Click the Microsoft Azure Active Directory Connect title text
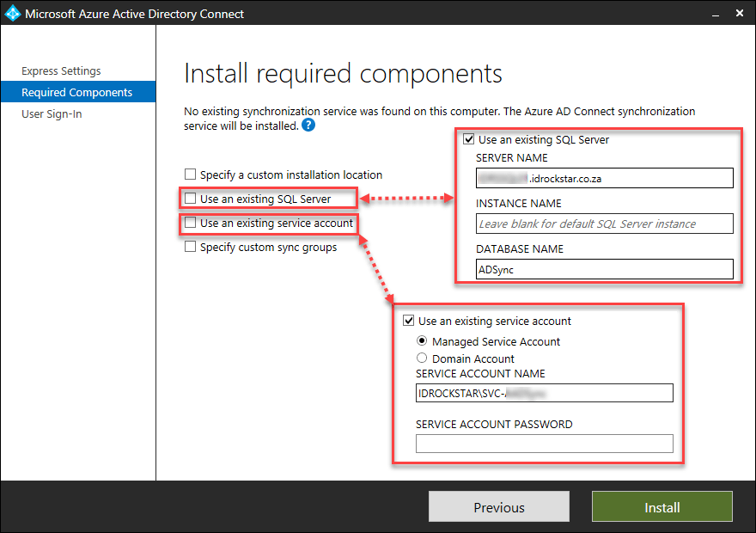756x533 pixels. pos(135,14)
